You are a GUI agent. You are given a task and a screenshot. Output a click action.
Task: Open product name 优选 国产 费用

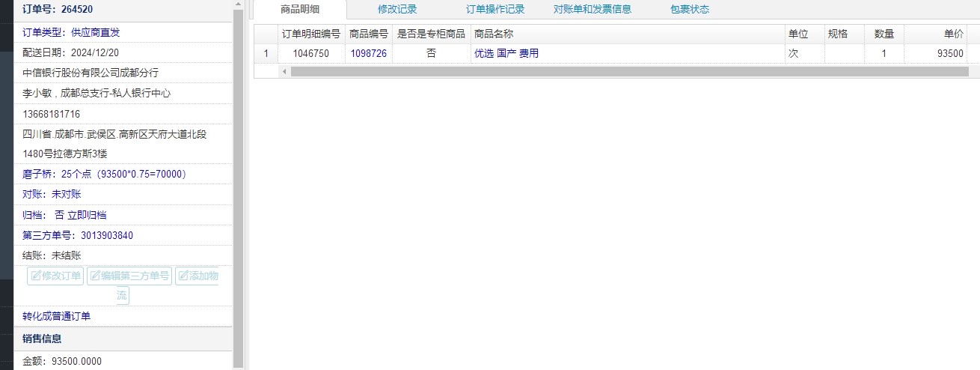pos(506,53)
